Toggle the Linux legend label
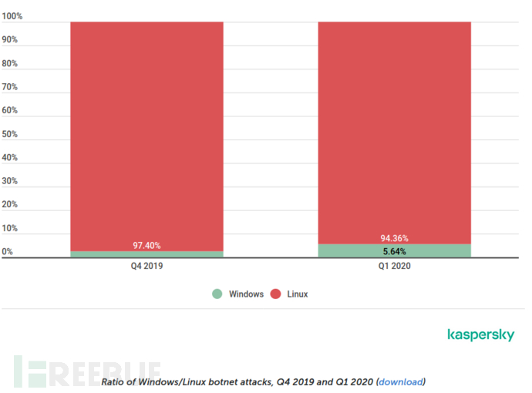This screenshot has height=393, width=532. point(298,294)
